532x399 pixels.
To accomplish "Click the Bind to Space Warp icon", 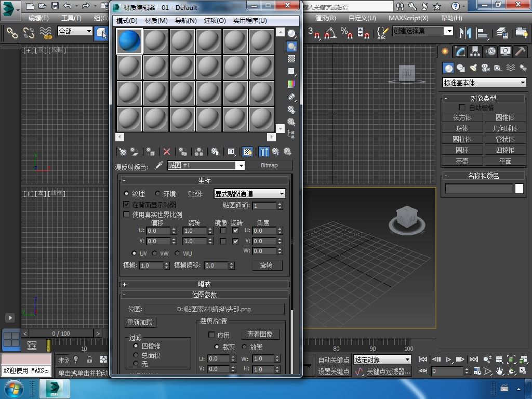I will click(45, 33).
